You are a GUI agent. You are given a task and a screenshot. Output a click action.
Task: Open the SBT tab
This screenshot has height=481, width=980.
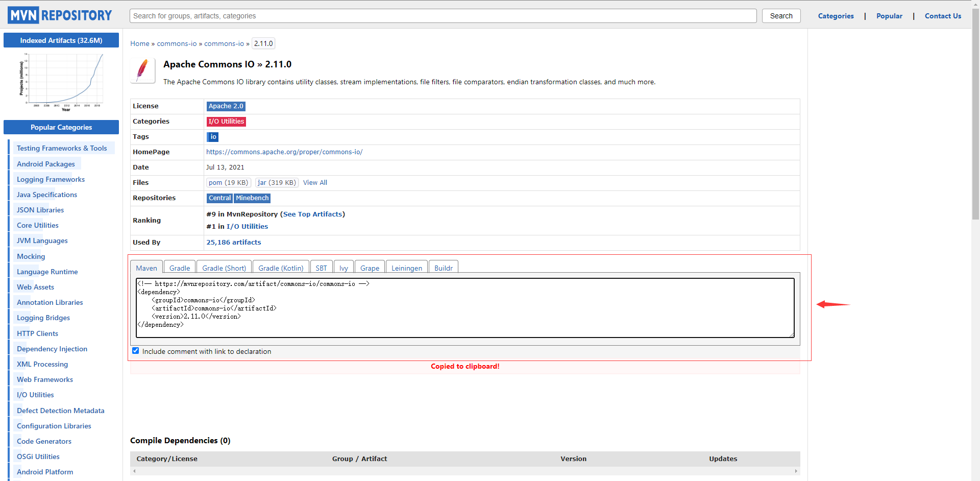tap(321, 268)
